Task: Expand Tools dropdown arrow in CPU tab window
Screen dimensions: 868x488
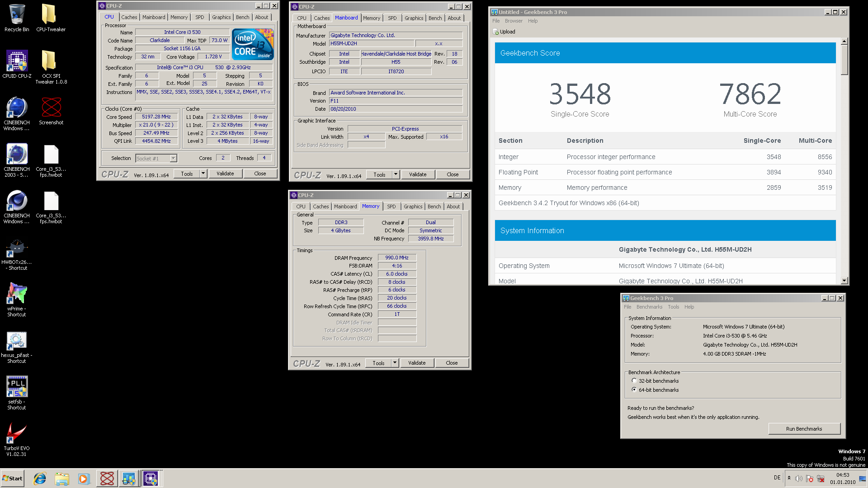Action: 203,174
